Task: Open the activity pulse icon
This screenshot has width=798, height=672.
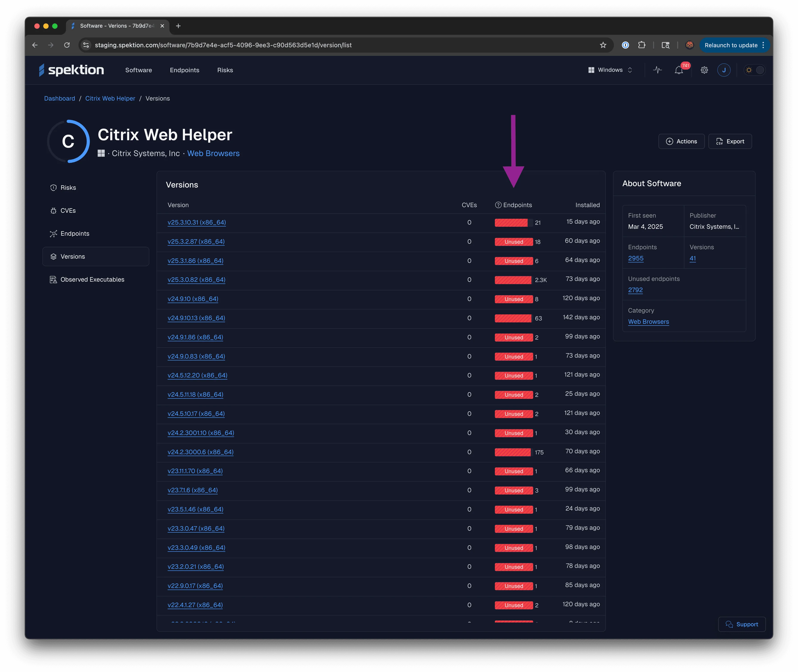Action: [657, 70]
